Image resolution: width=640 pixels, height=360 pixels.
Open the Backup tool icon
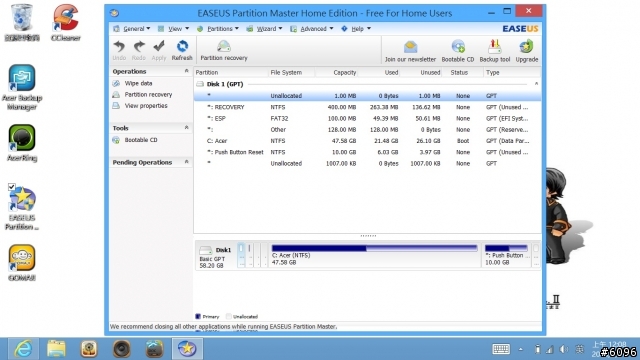pyautogui.click(x=495, y=51)
